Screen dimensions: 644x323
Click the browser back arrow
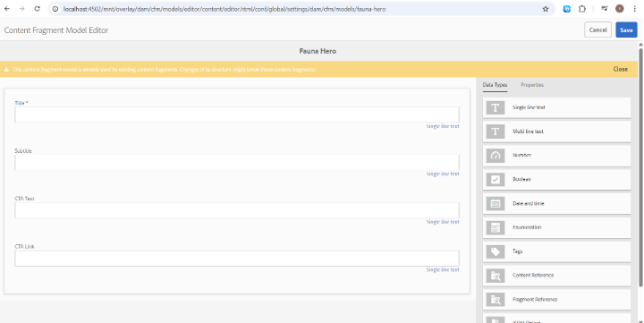(x=7, y=9)
